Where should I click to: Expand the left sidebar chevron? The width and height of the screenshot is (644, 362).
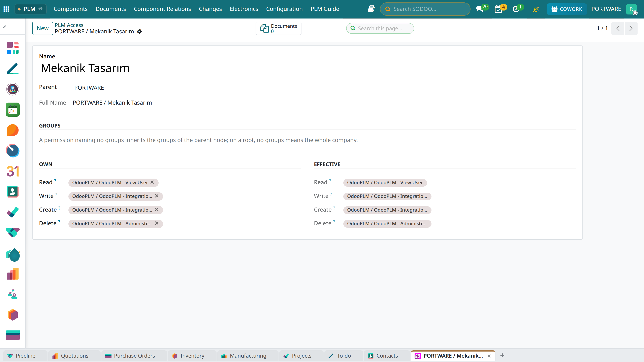5,26
